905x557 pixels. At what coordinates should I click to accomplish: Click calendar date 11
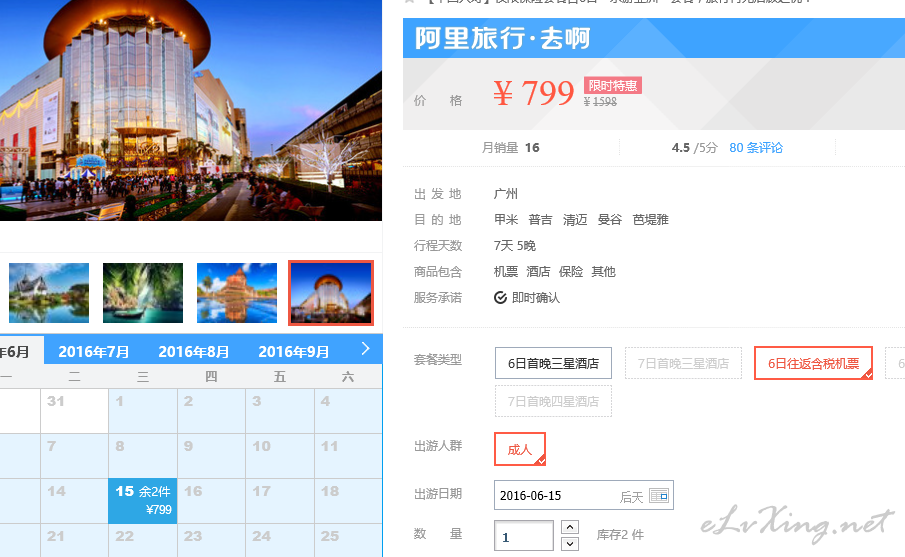tap(348, 456)
